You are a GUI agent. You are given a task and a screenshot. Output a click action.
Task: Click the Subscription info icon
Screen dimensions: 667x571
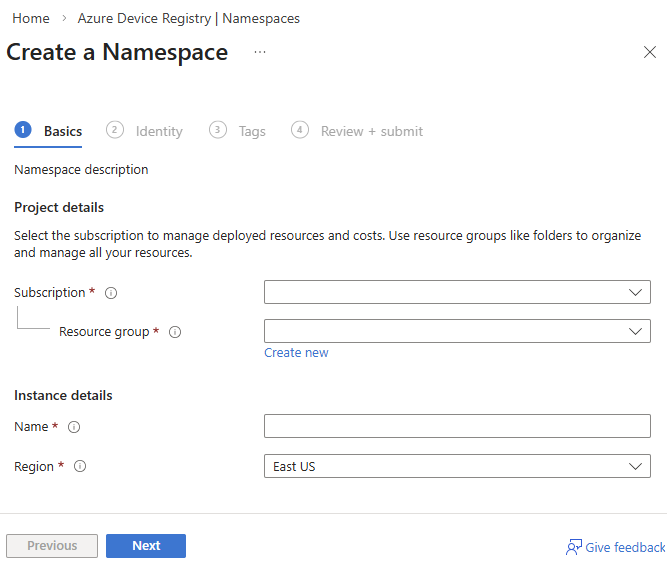tap(111, 293)
